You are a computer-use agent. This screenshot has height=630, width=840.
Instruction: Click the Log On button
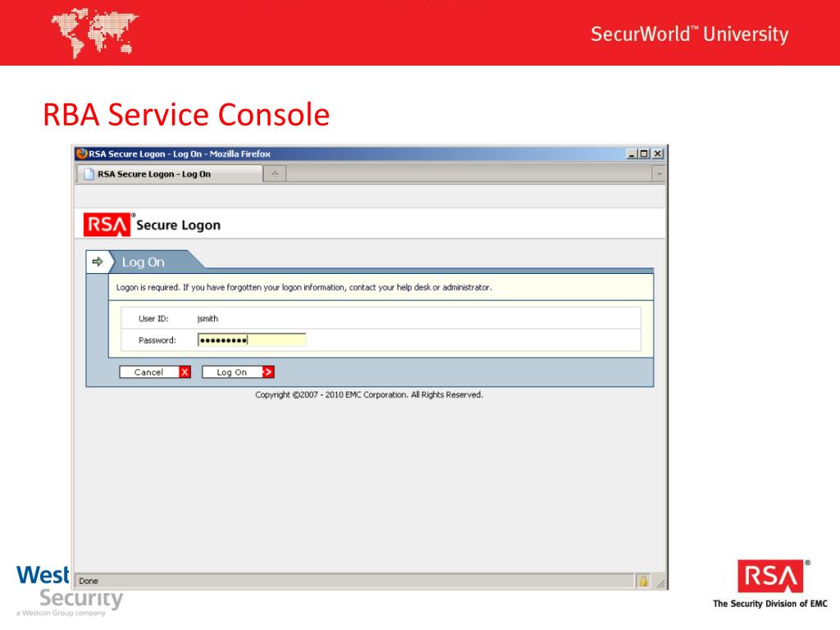[x=238, y=372]
